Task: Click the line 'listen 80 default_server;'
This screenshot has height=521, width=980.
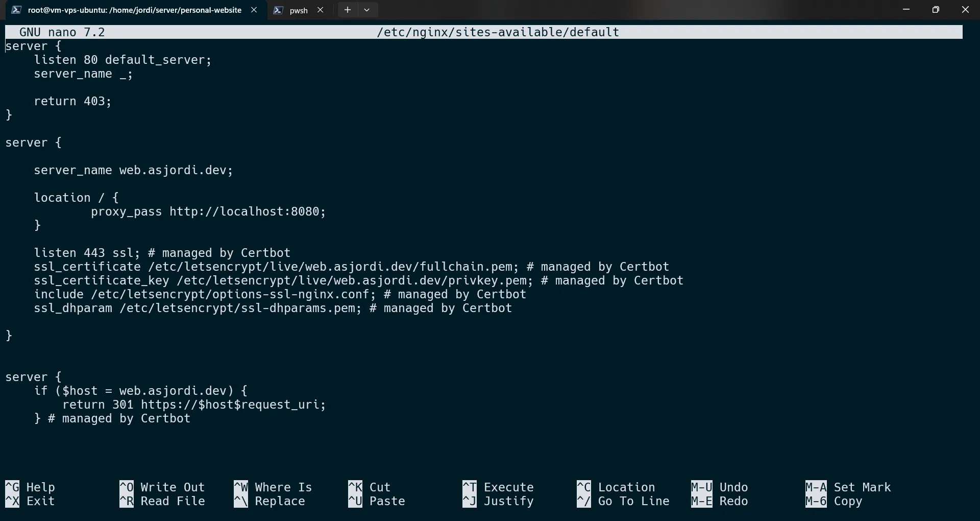Action: tap(122, 60)
